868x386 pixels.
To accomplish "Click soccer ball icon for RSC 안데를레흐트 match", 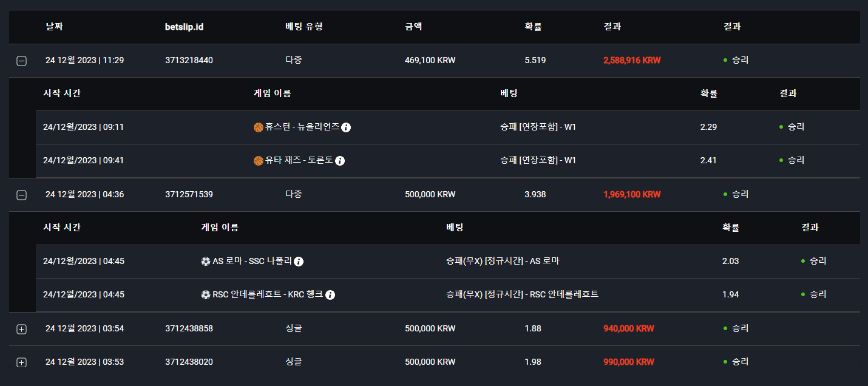I will [x=205, y=295].
